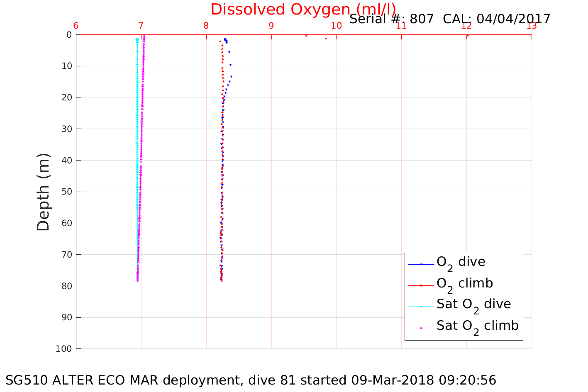Screen dimensions: 588x392
Task: Click the red x-axis tick label 8
Action: [x=206, y=26]
